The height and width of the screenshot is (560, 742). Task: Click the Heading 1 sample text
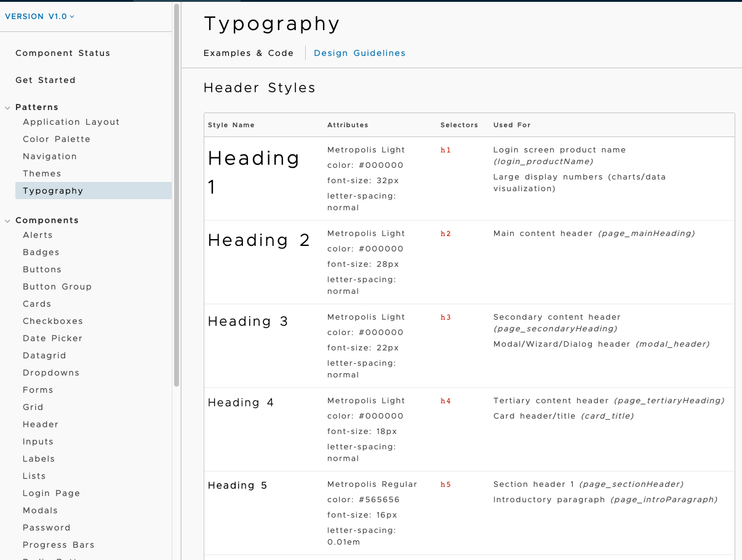click(253, 173)
